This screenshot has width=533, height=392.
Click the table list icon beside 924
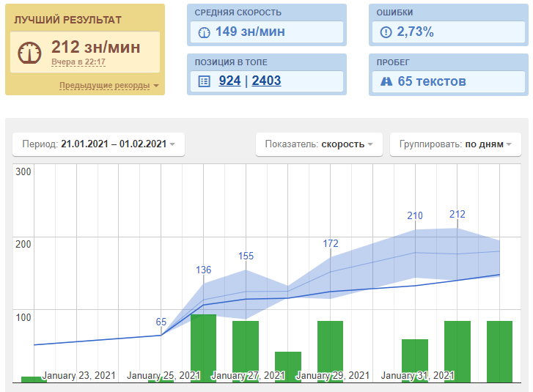[204, 81]
